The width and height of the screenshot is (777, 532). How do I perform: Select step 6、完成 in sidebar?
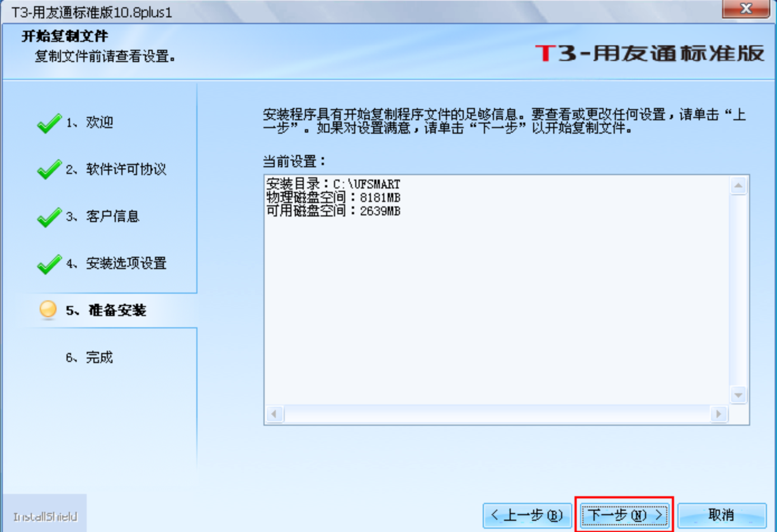90,357
